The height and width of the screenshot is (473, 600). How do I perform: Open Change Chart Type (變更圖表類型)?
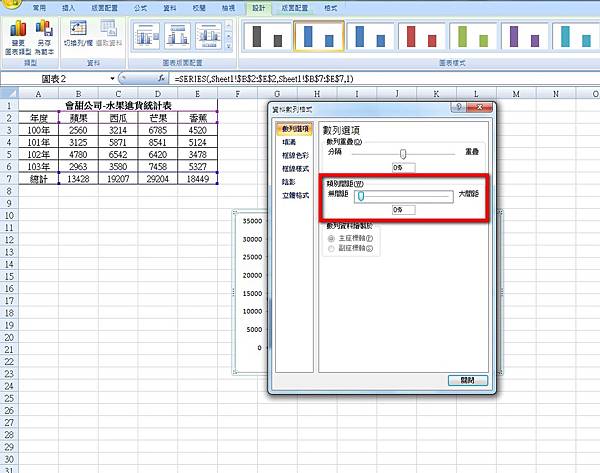pyautogui.click(x=18, y=37)
